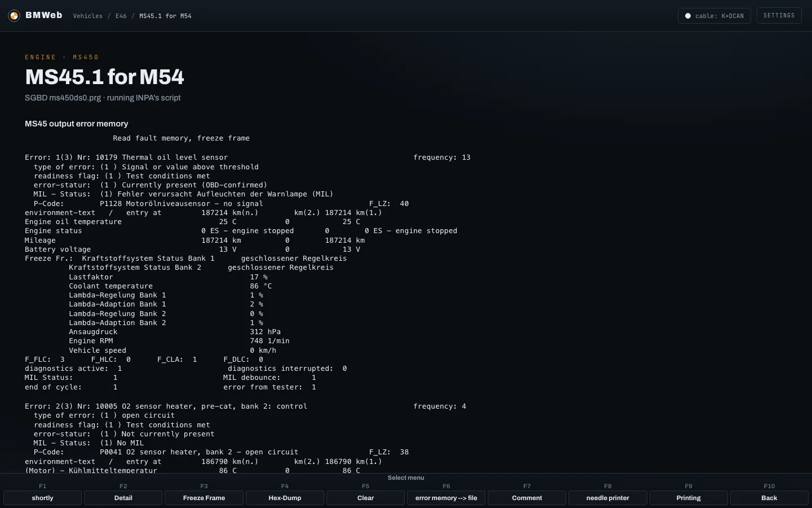This screenshot has width=812, height=508.
Task: Select the needle printer F8 button
Action: (607, 498)
